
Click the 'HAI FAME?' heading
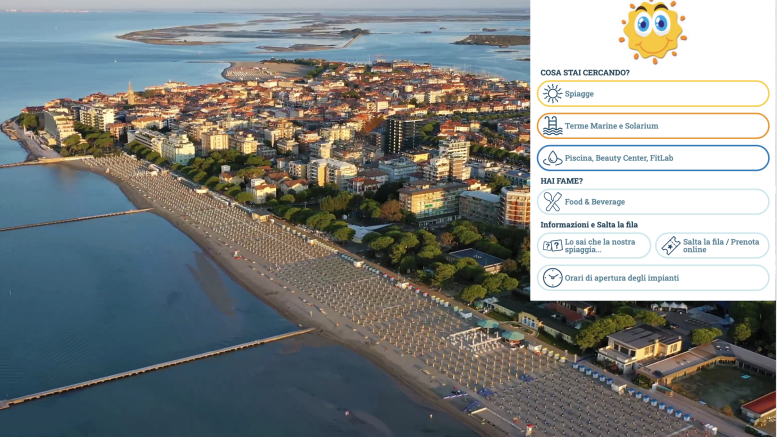[x=561, y=181]
